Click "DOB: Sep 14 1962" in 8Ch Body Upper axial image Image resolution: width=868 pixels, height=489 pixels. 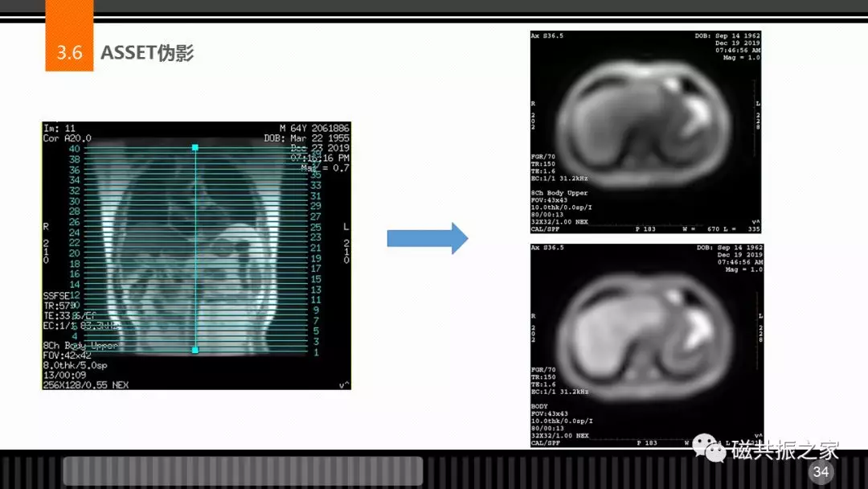pyautogui.click(x=727, y=35)
